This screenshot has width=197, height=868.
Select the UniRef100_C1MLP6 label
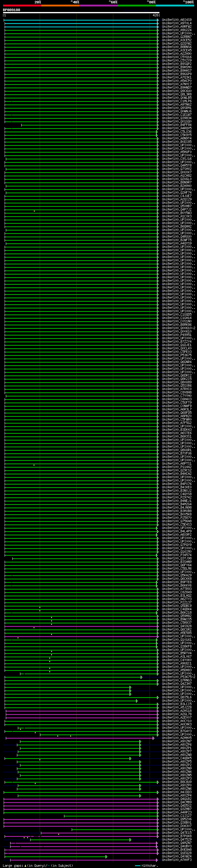177,101
